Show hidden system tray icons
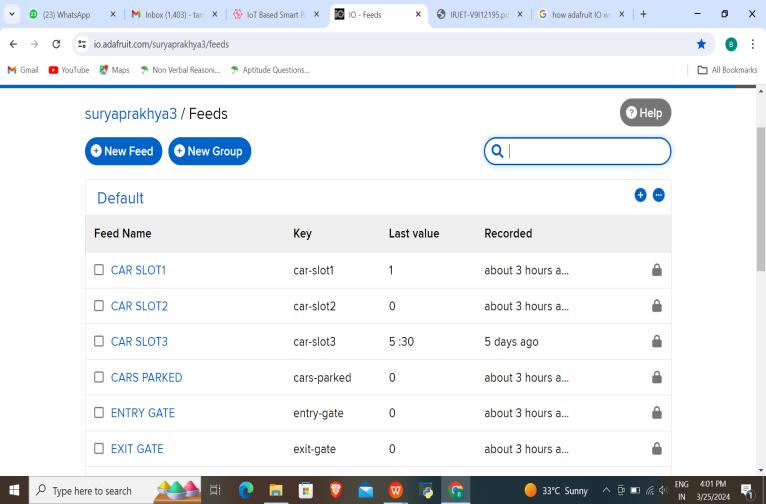The width and height of the screenshot is (766, 504). click(606, 490)
